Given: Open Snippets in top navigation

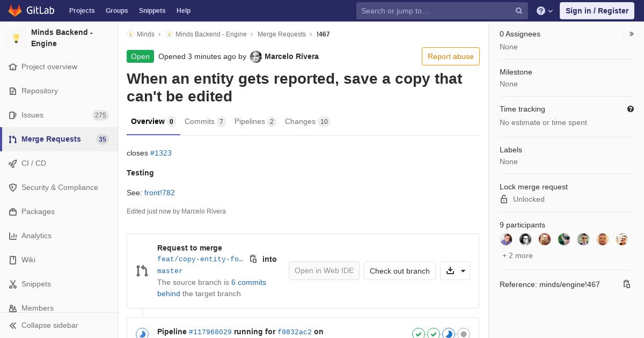Looking at the screenshot, I should tap(152, 11).
